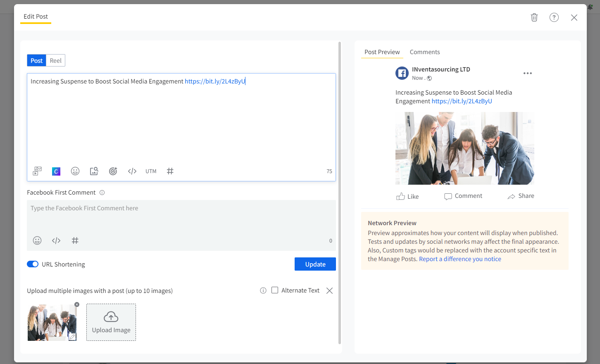Open the media library icon in post toolbar
Screen dimensions: 600x364
(37, 171)
